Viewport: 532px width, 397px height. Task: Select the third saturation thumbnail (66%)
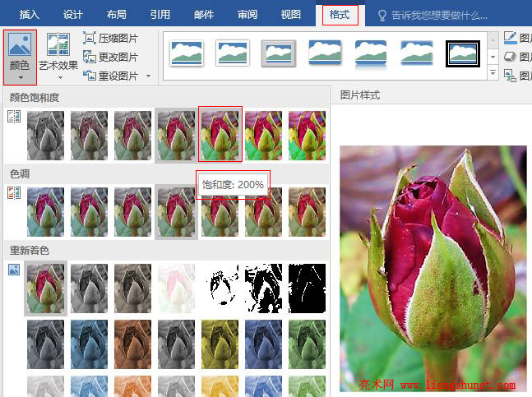point(132,136)
